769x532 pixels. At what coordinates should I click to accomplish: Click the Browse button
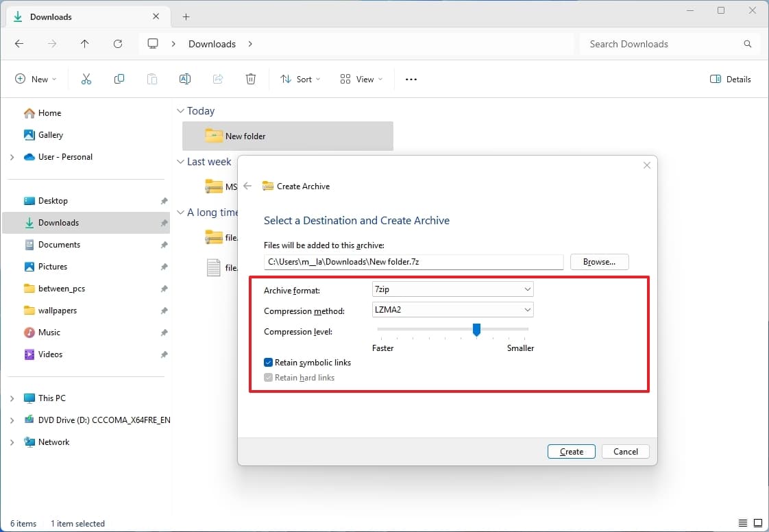click(599, 261)
